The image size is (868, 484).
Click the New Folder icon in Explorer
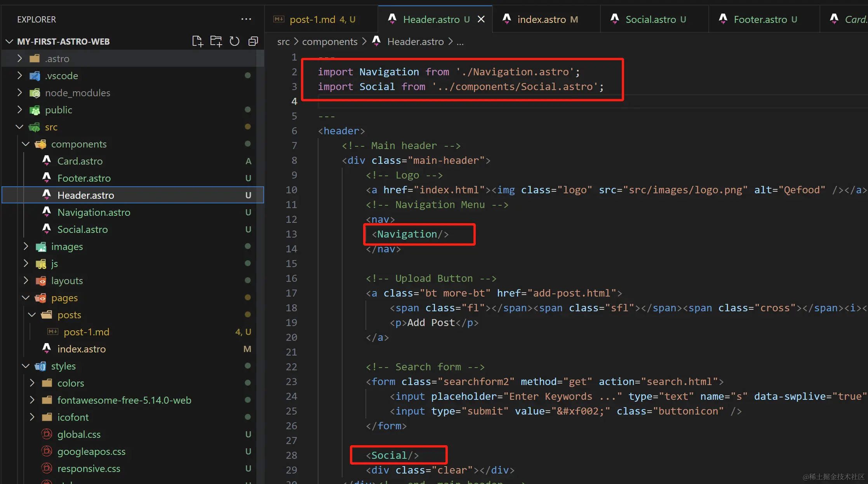point(216,41)
